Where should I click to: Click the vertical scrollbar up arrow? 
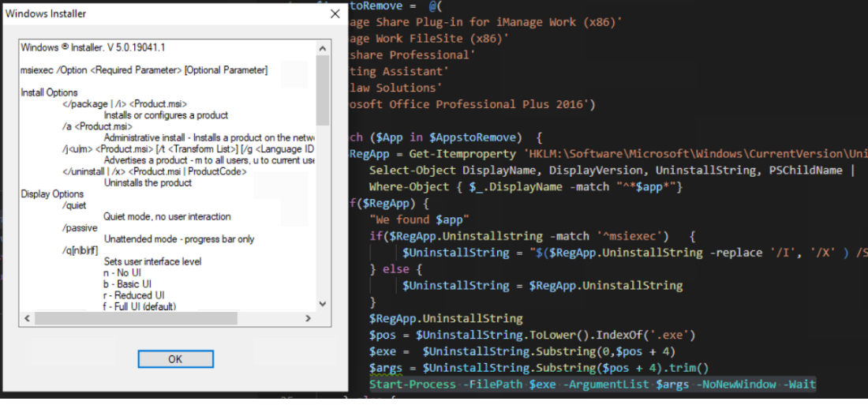click(323, 47)
